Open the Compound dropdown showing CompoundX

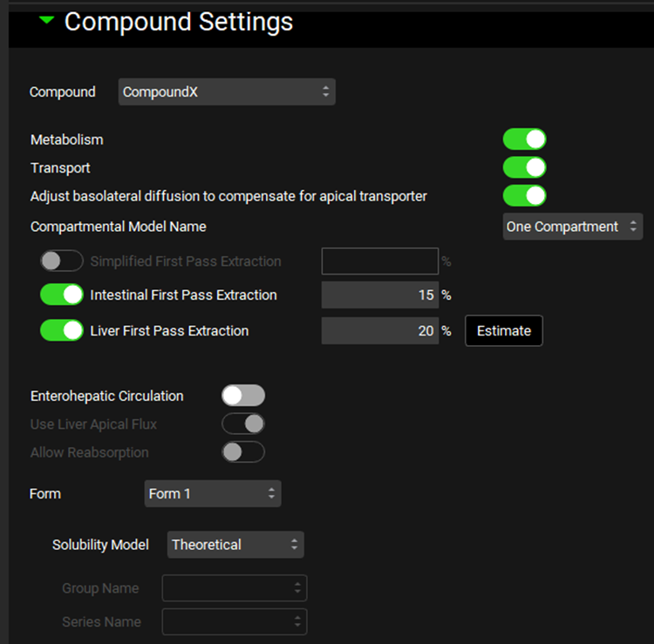pyautogui.click(x=226, y=92)
